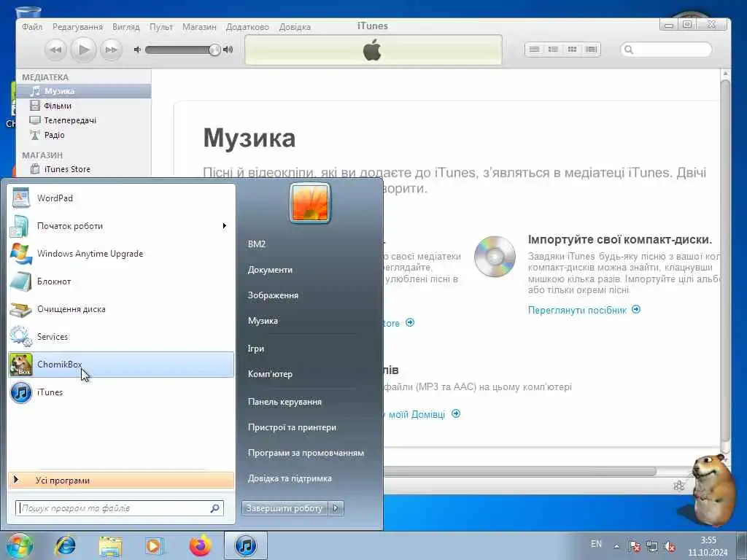Open Комп'ютер from the Start menu
Image resolution: width=747 pixels, height=560 pixels.
click(270, 374)
